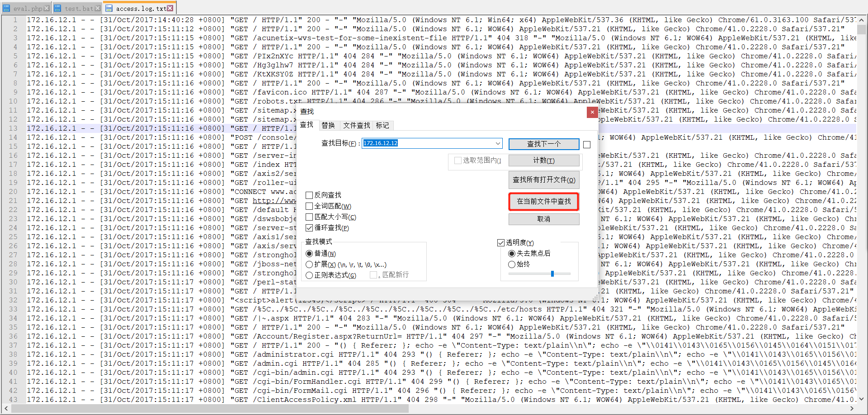
Task: Toggle the 选取范围内 checkbox
Action: [x=458, y=160]
